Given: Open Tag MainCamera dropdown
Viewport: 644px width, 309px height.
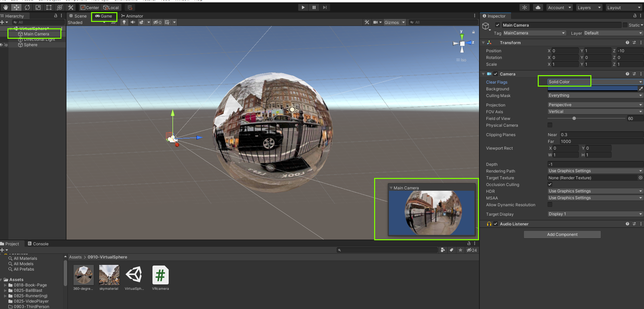Looking at the screenshot, I should tap(534, 33).
